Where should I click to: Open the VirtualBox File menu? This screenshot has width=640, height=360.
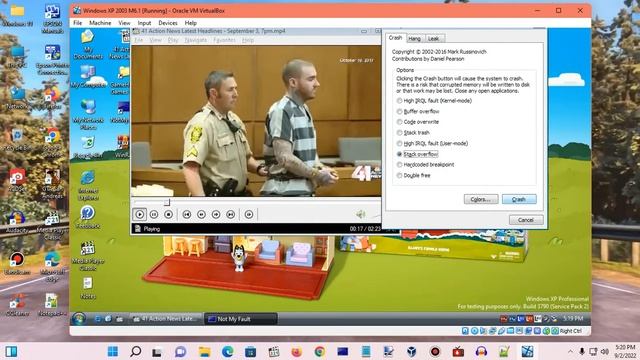tap(78, 23)
